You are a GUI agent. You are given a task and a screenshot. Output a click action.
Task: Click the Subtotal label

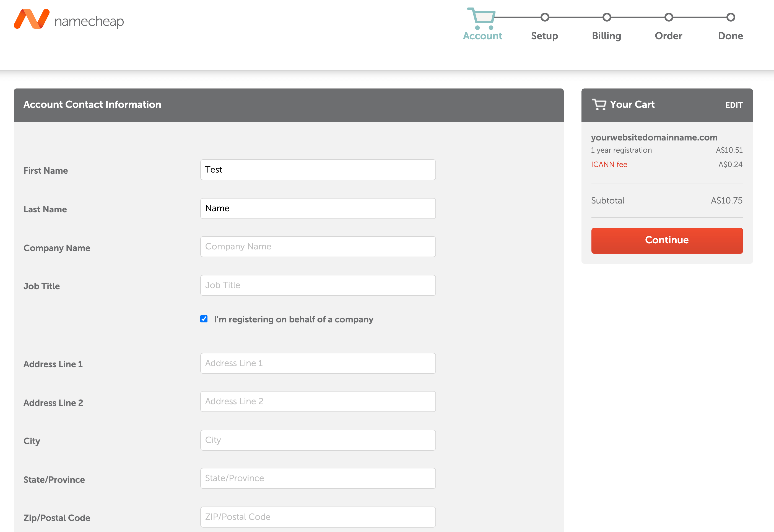pyautogui.click(x=607, y=200)
